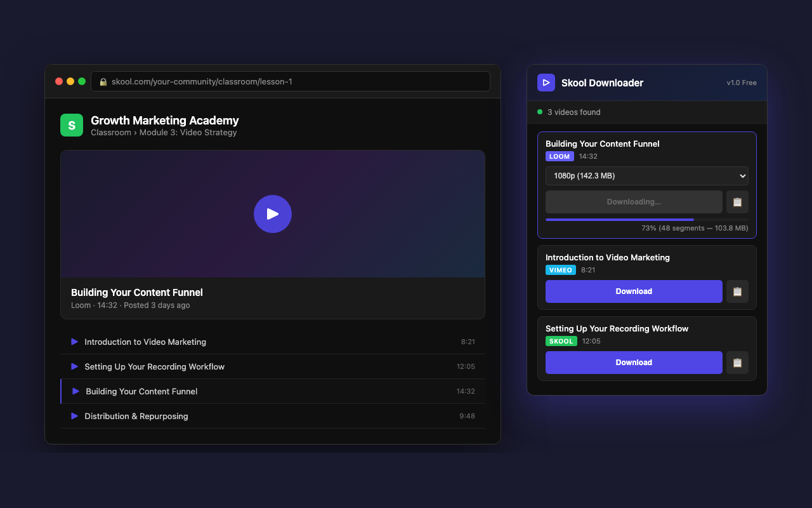This screenshot has width=812, height=508.
Task: Open the 1080p (142.3 MB) quality dropdown
Action: tap(646, 176)
